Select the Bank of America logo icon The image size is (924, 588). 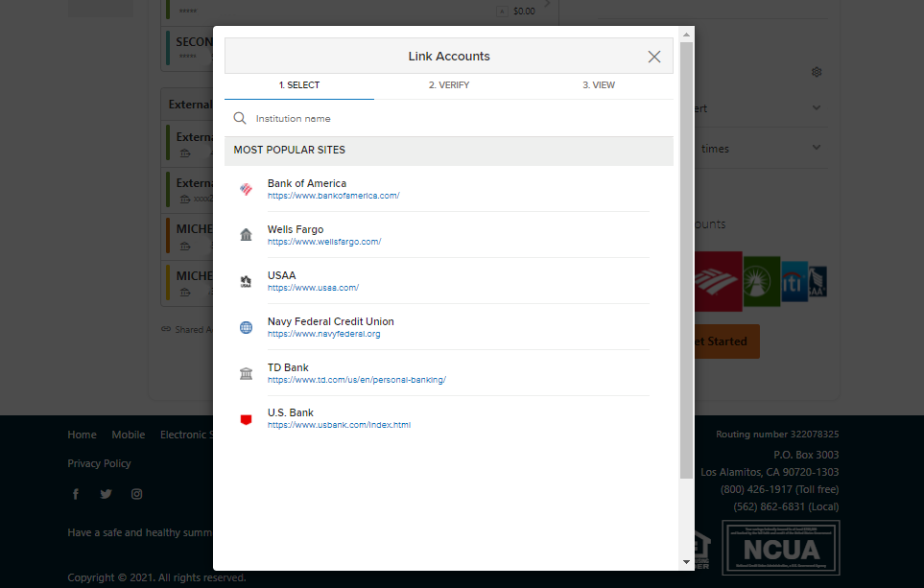tap(247, 189)
